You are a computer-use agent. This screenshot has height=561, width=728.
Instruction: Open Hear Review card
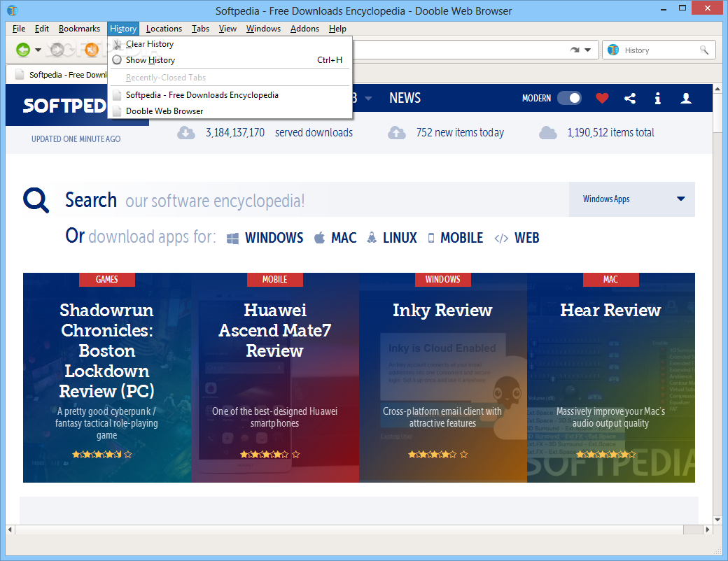pos(611,377)
